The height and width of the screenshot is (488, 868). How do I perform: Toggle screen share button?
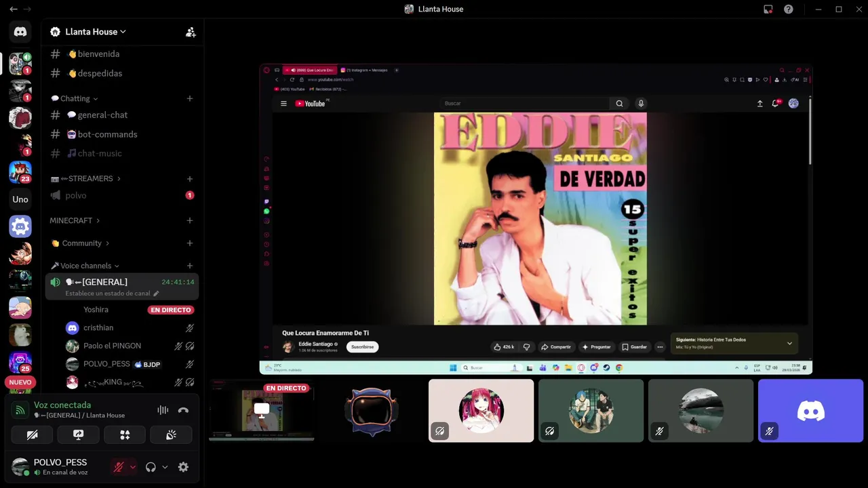coord(79,435)
